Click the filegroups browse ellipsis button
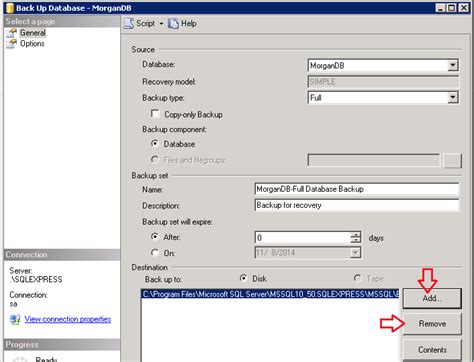 click(452, 161)
